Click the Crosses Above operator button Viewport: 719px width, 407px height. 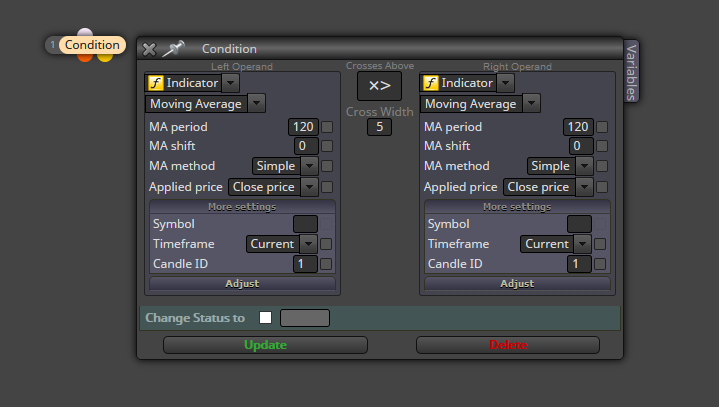point(379,86)
